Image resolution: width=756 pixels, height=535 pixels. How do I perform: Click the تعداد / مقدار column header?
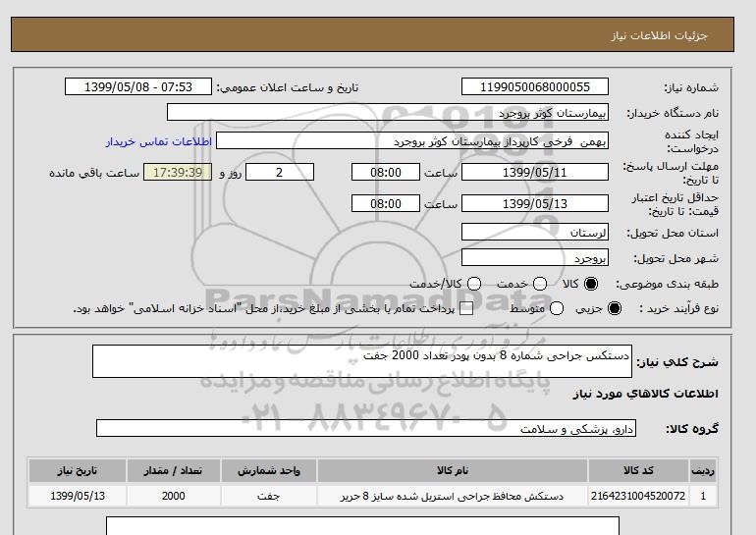[173, 470]
